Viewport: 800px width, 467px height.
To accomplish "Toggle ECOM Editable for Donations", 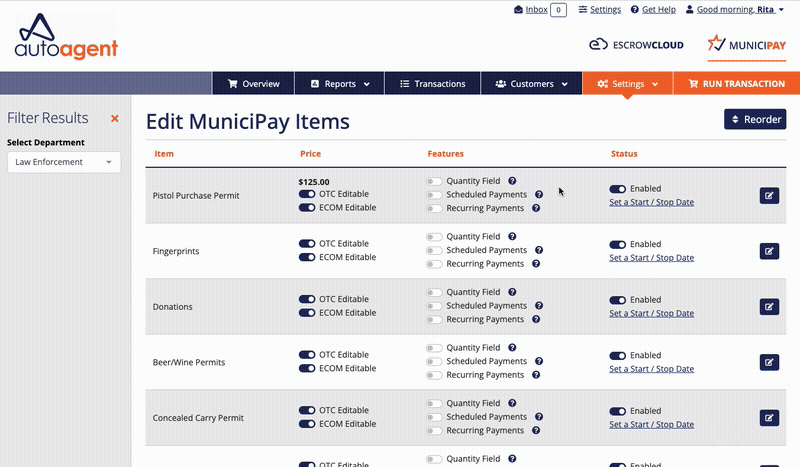I will point(307,313).
